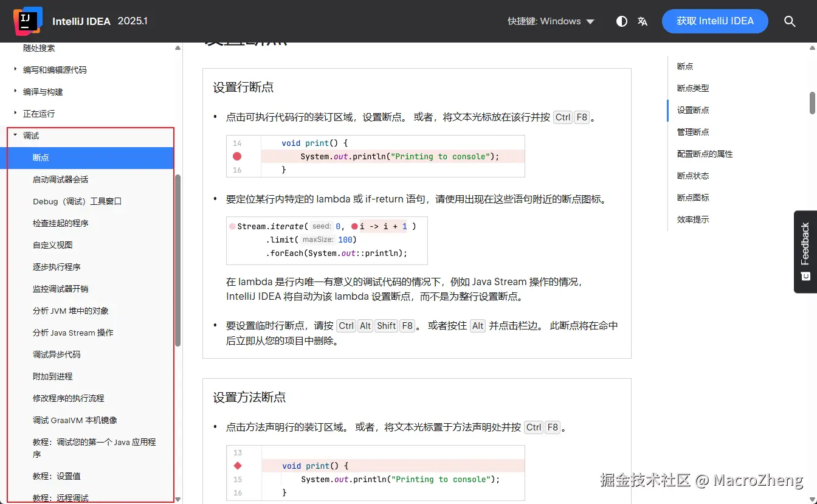817x504 pixels.
Task: Jump to 断点状态 in page contents
Action: (693, 176)
